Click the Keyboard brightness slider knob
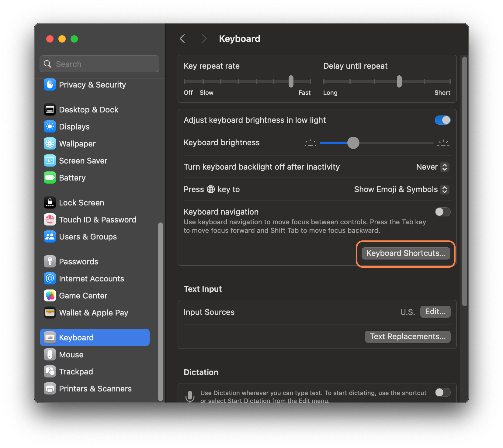This screenshot has height=448, width=503. [x=353, y=143]
